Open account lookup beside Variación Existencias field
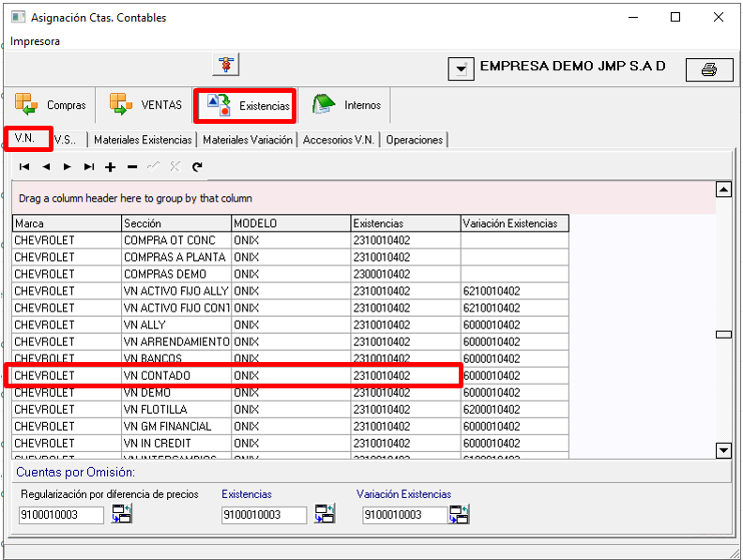The height and width of the screenshot is (560, 743). point(459,513)
